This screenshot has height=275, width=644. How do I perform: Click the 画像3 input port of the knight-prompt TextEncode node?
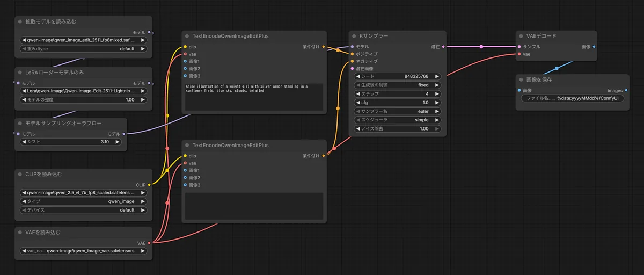(185, 76)
